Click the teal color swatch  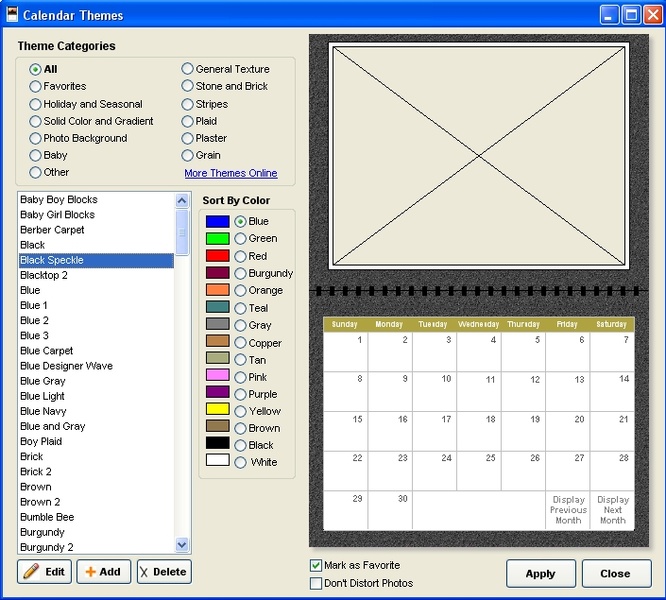point(217,307)
